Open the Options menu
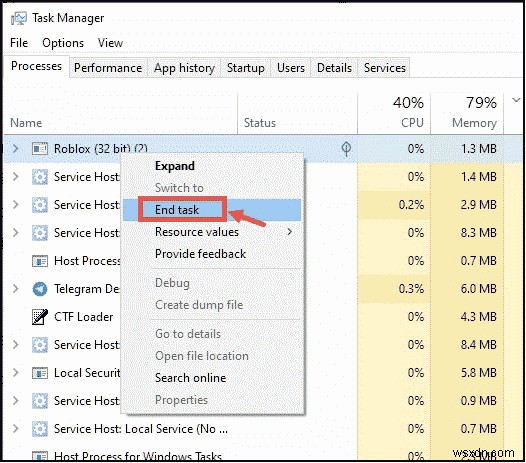 point(63,43)
